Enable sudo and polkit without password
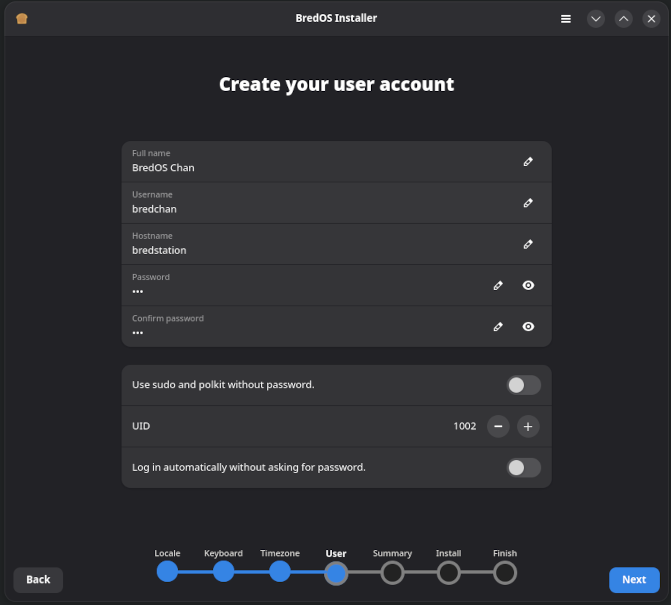 pos(523,385)
